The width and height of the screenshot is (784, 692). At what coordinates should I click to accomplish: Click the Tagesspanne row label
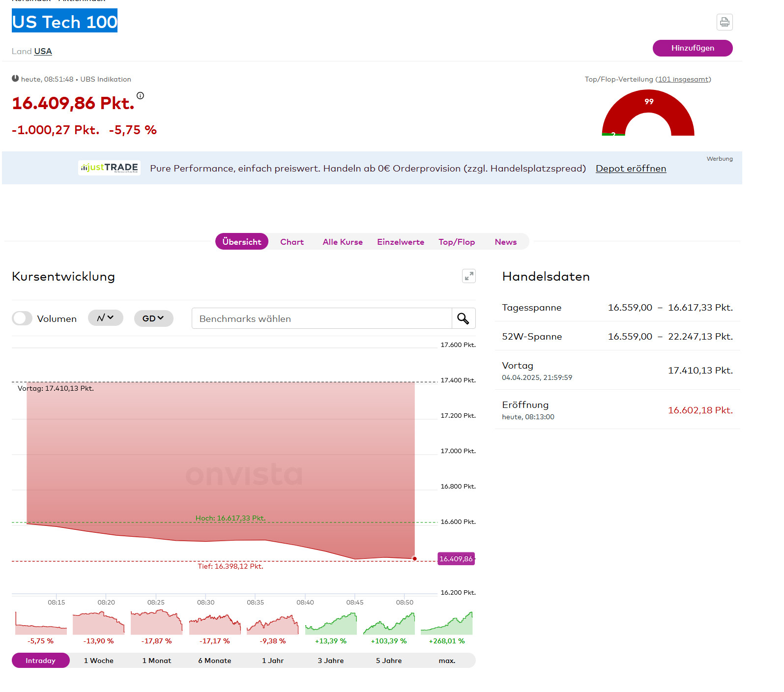[x=531, y=308]
